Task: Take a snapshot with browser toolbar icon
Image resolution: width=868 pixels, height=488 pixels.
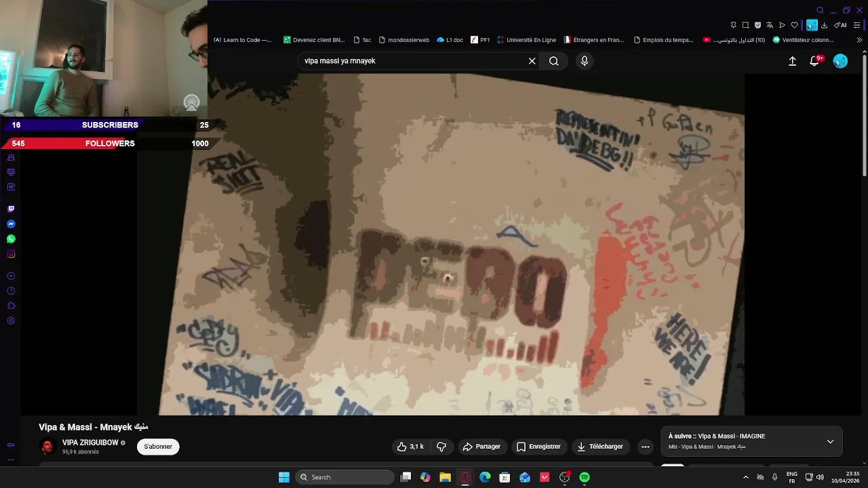Action: point(745,25)
